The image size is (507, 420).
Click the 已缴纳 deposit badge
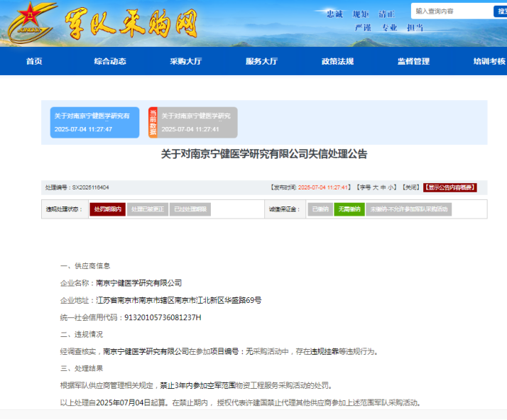click(x=320, y=209)
